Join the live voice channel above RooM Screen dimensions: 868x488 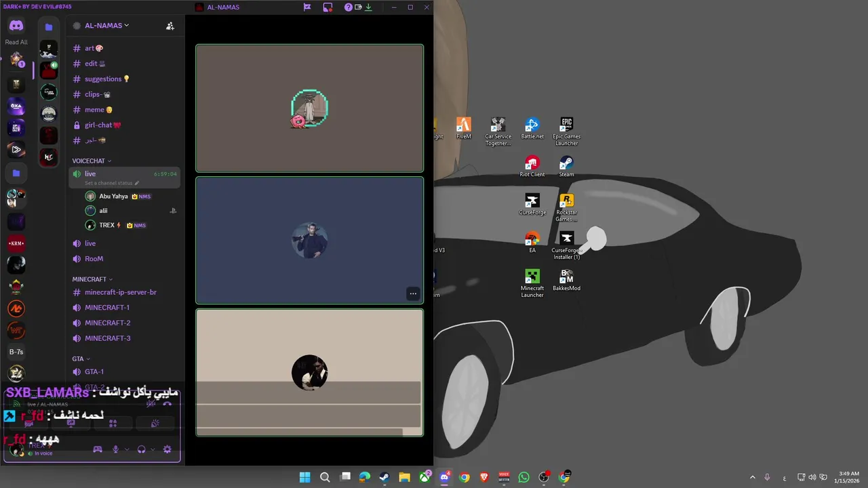[x=125, y=243]
